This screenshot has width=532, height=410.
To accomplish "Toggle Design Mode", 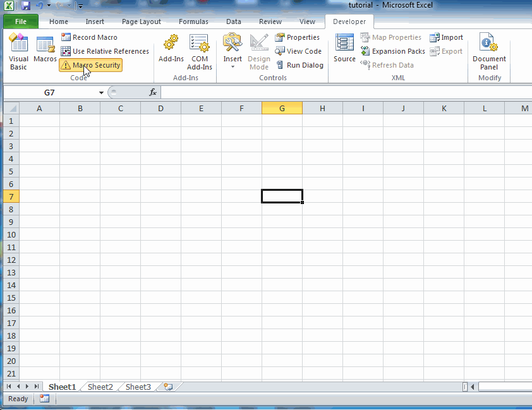I will tap(259, 52).
